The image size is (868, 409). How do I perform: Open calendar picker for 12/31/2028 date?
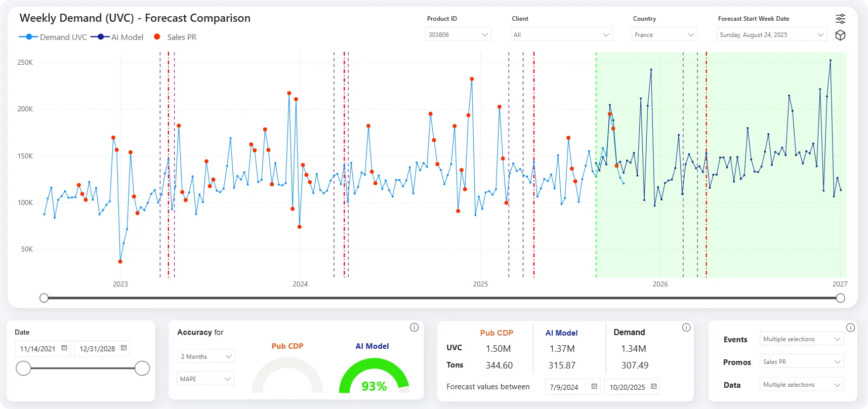(x=123, y=348)
